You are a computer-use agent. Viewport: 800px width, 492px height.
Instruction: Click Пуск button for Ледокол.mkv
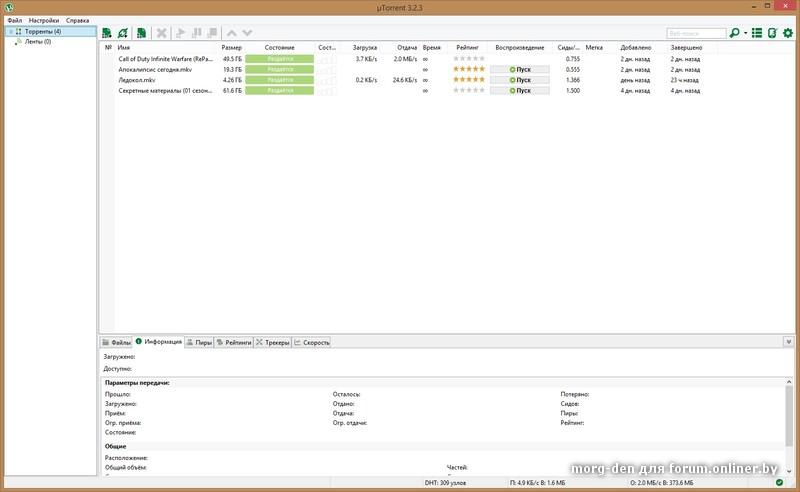pos(520,80)
